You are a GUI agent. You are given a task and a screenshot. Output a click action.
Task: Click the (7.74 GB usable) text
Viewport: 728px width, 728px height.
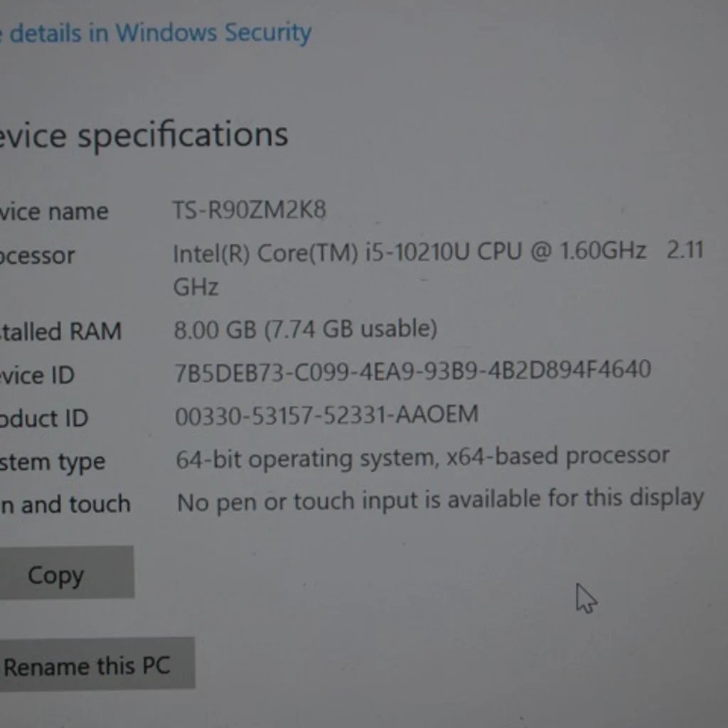tap(350, 328)
